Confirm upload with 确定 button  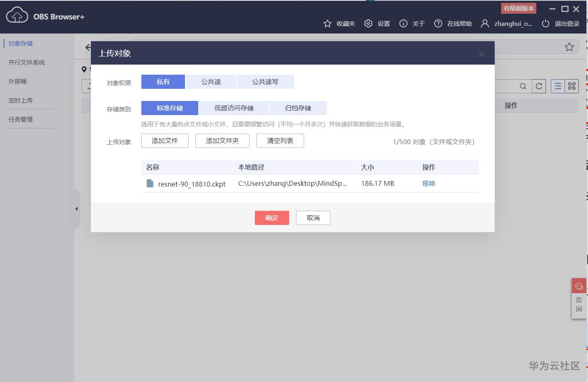(x=272, y=218)
